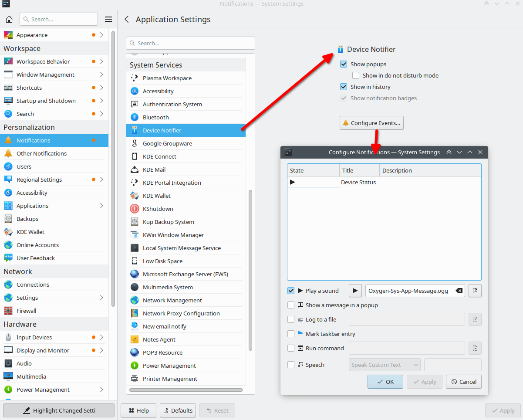Click the Low Disk Space drive icon
This screenshot has height=420, width=523.
pos(135,261)
